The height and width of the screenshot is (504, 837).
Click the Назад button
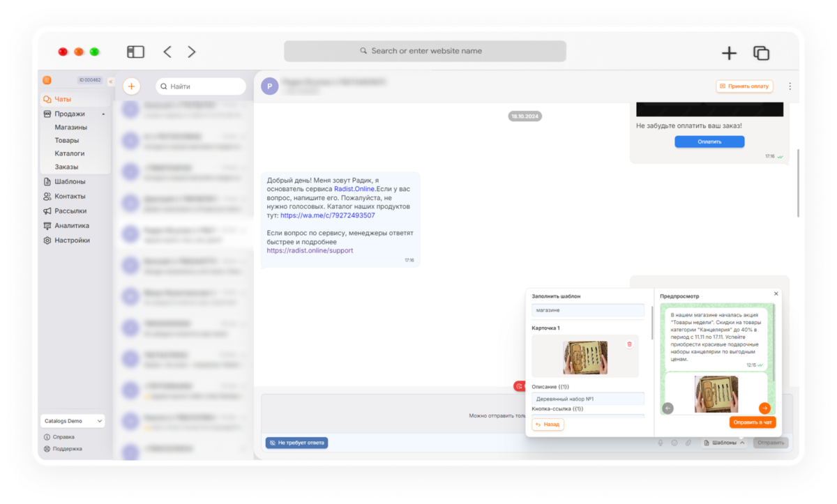(548, 424)
